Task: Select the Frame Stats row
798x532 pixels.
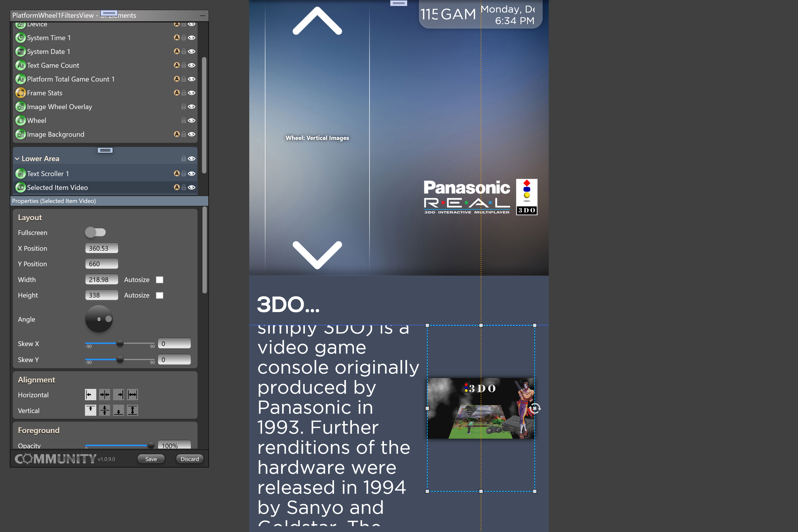Action: point(105,93)
